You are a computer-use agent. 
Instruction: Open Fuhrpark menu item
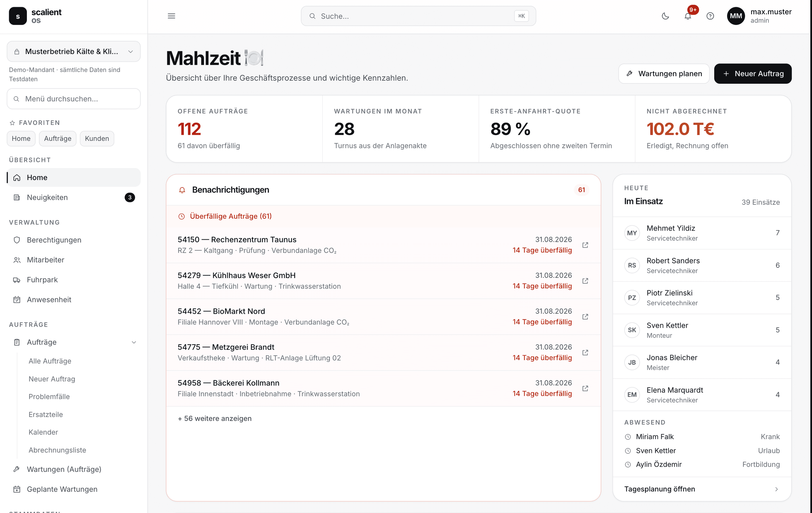pos(73,280)
